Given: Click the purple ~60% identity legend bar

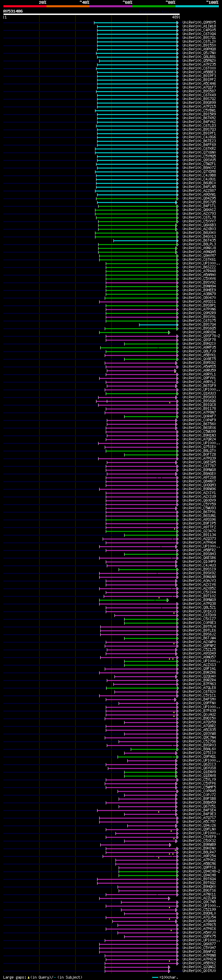Looking at the screenshot, I should [111, 6].
